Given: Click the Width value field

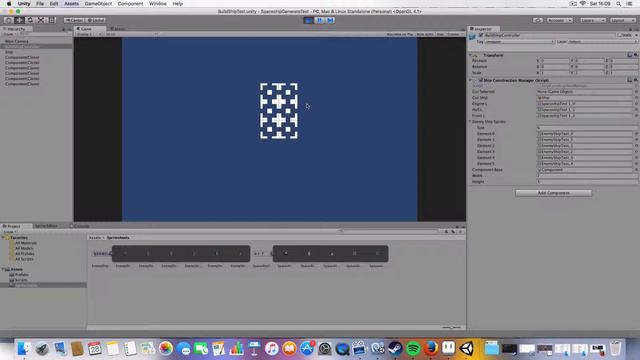Looking at the screenshot, I should click(x=587, y=176).
